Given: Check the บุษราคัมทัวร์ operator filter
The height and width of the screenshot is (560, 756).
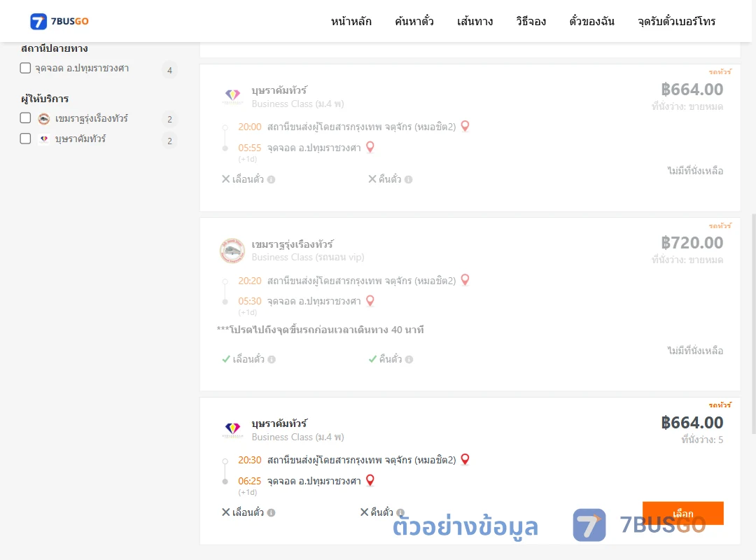Looking at the screenshot, I should pyautogui.click(x=26, y=139).
